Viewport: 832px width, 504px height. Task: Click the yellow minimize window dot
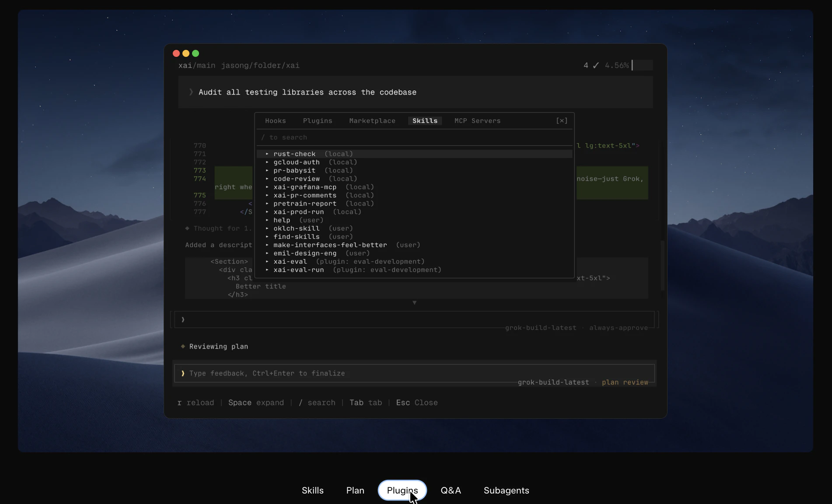[186, 53]
